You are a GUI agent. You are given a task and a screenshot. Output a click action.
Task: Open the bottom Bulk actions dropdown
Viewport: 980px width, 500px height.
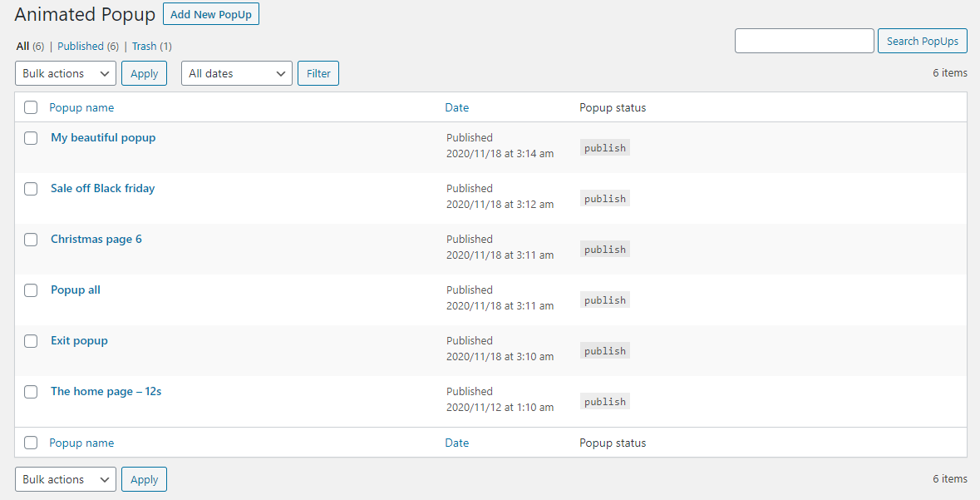66,479
